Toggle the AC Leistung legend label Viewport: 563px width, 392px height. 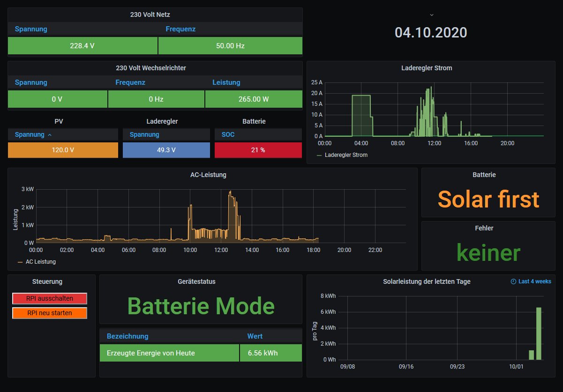(x=40, y=262)
